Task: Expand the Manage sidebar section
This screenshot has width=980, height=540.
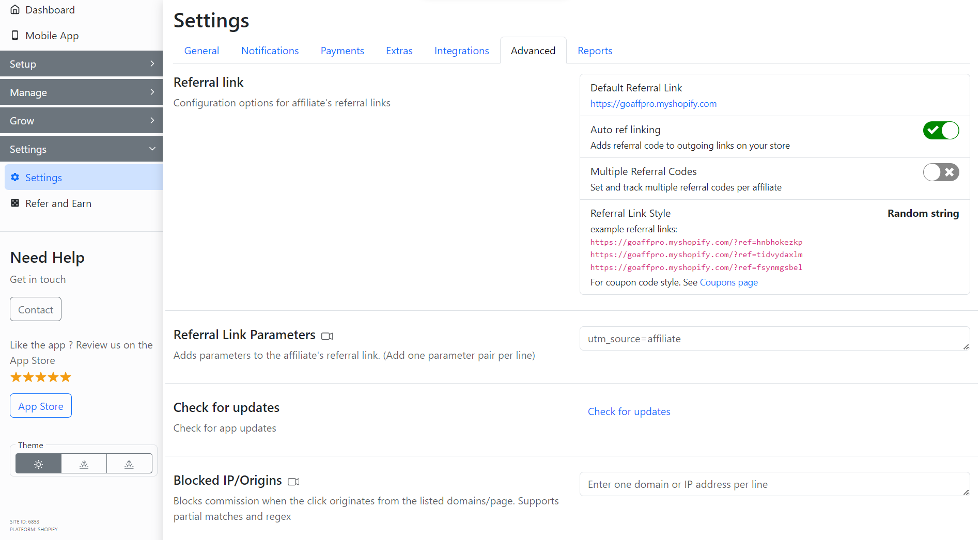Action: [x=81, y=92]
